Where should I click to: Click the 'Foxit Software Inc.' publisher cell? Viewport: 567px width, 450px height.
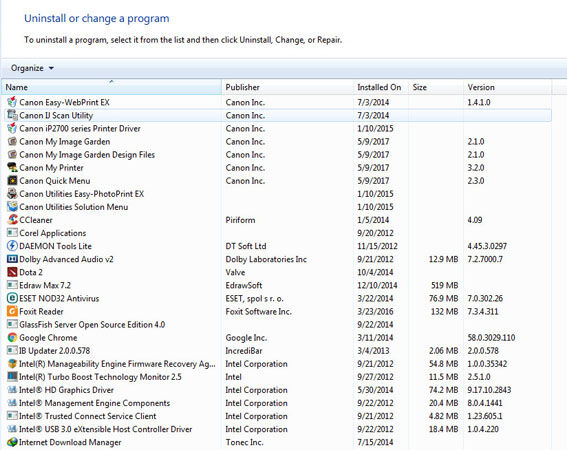(x=259, y=311)
